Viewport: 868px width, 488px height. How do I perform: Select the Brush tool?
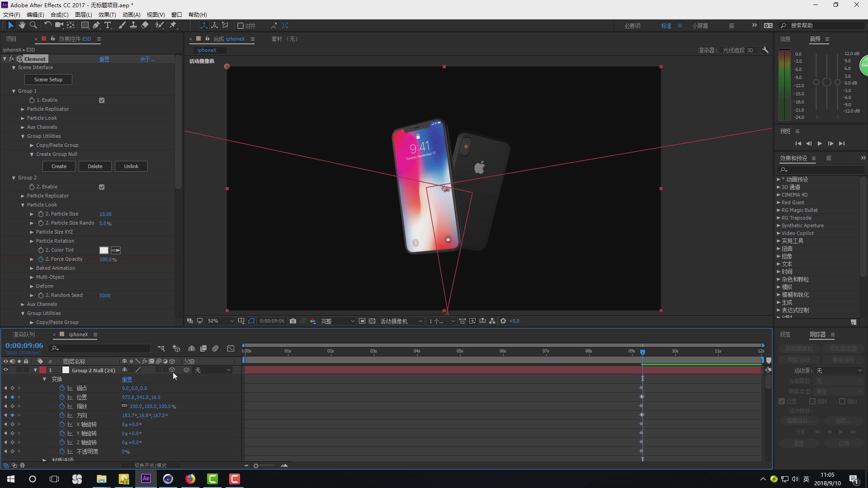coord(122,25)
